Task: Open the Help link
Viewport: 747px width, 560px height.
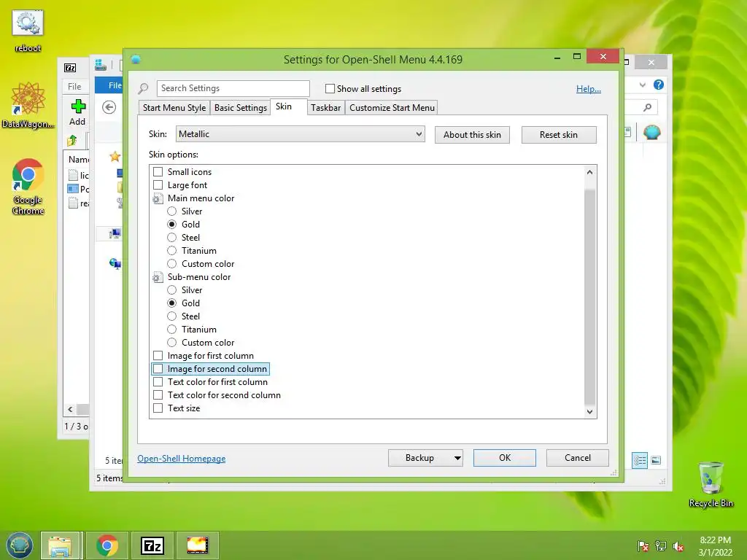Action: tap(589, 88)
